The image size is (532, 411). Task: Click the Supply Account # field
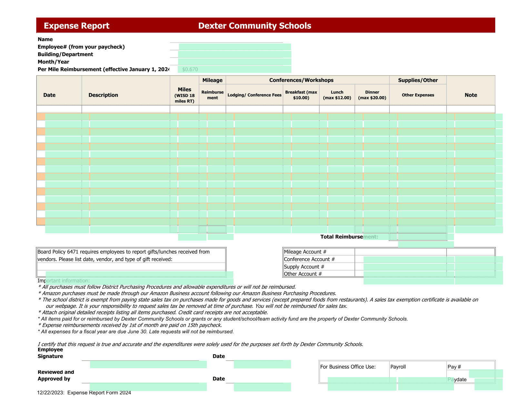pos(409,267)
